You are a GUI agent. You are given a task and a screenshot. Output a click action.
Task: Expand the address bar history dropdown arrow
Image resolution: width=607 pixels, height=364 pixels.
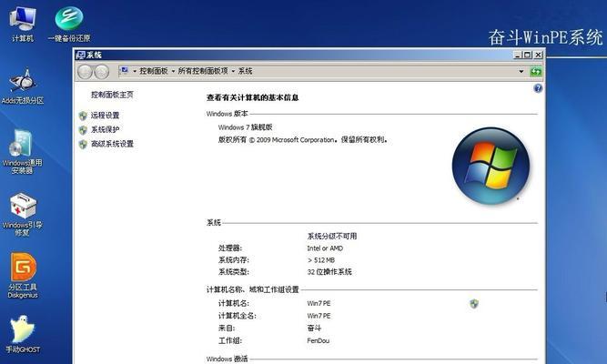point(521,72)
